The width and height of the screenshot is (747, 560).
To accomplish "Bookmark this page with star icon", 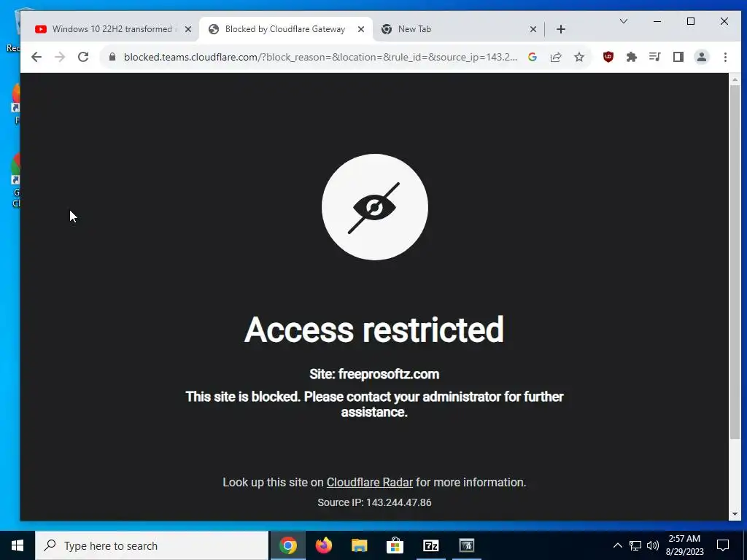I will [x=578, y=57].
